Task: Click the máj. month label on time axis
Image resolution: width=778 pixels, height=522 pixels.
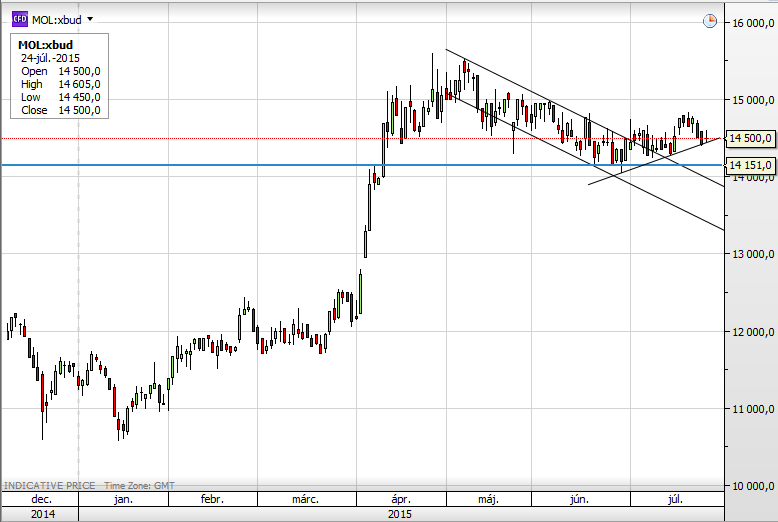Action: [x=488, y=499]
